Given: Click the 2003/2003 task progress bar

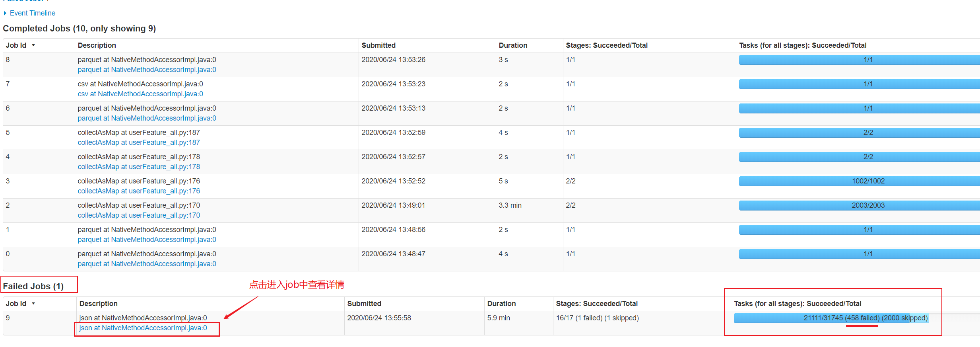Looking at the screenshot, I should (859, 205).
